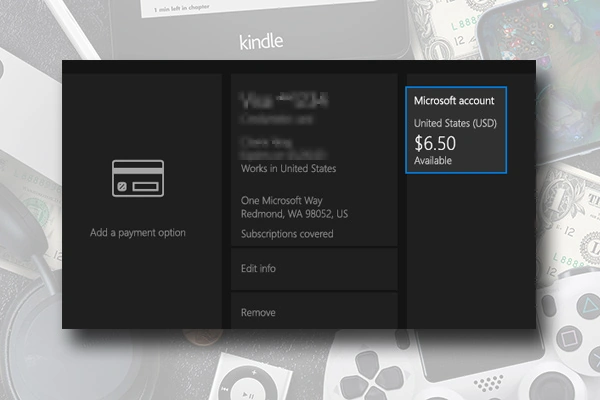
Task: Choose Remove for the payment card
Action: coord(314,311)
